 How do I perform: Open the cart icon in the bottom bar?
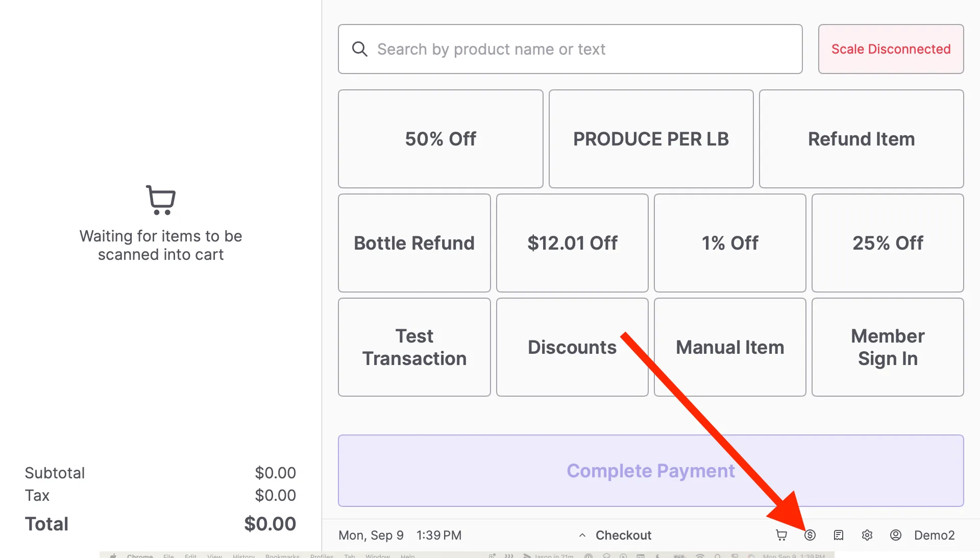(781, 535)
